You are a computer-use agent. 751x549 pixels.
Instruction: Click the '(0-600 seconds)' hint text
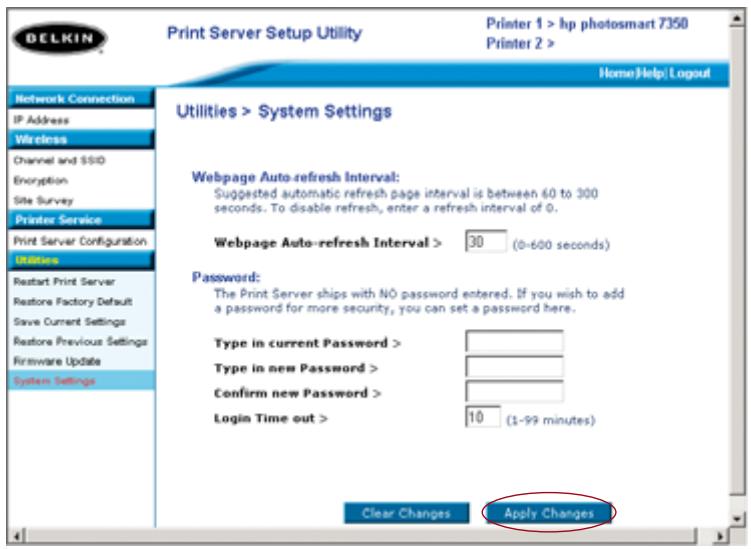pyautogui.click(x=561, y=245)
